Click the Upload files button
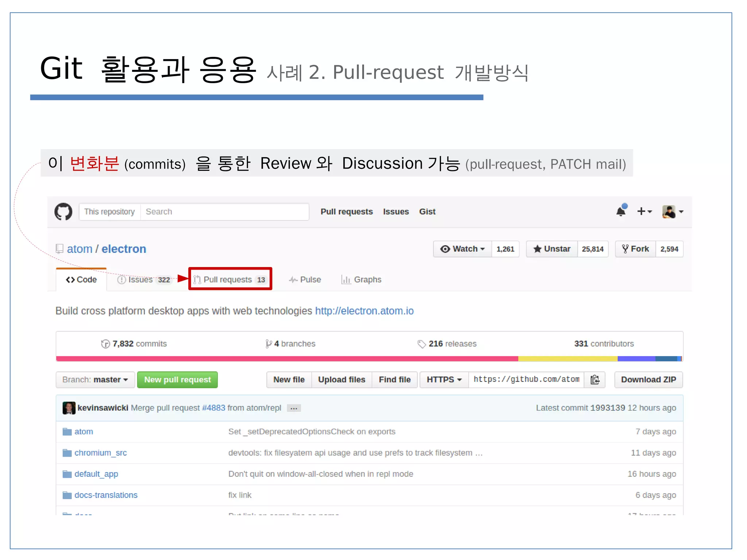 coord(341,380)
